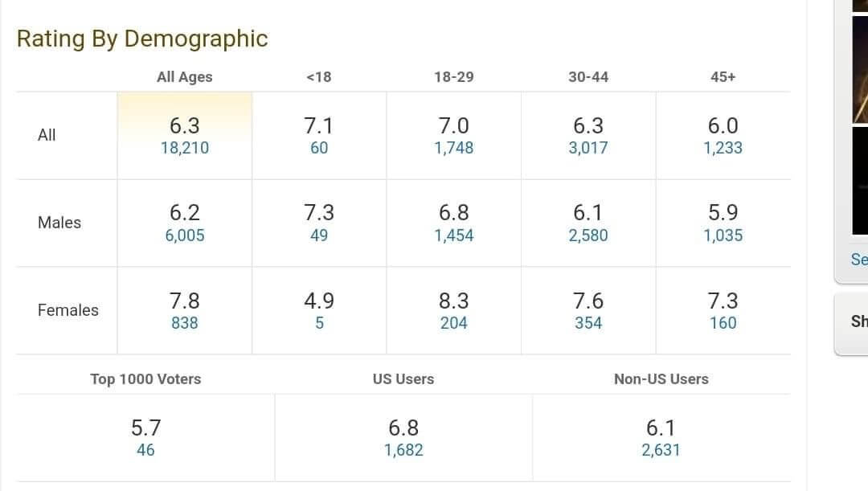Select the Non-US Users 2,631 votes link

pos(661,450)
